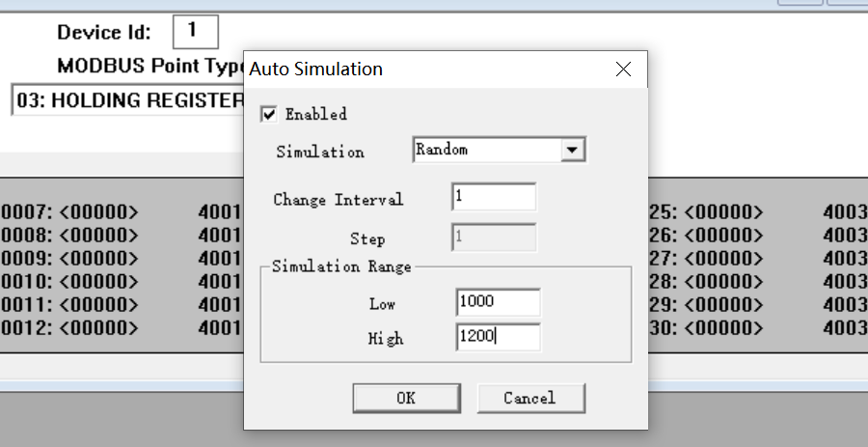
Task: Select register row 27: <00000>
Action: 706,259
